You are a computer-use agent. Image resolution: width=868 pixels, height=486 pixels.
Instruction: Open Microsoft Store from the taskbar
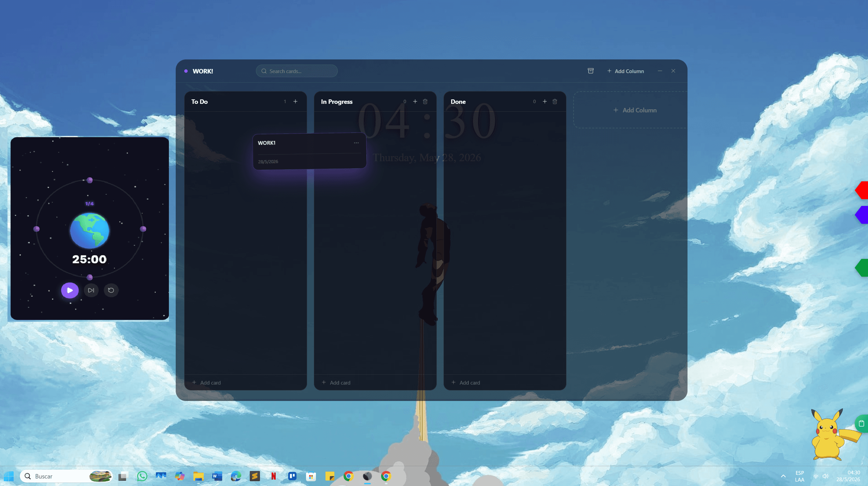[311, 476]
